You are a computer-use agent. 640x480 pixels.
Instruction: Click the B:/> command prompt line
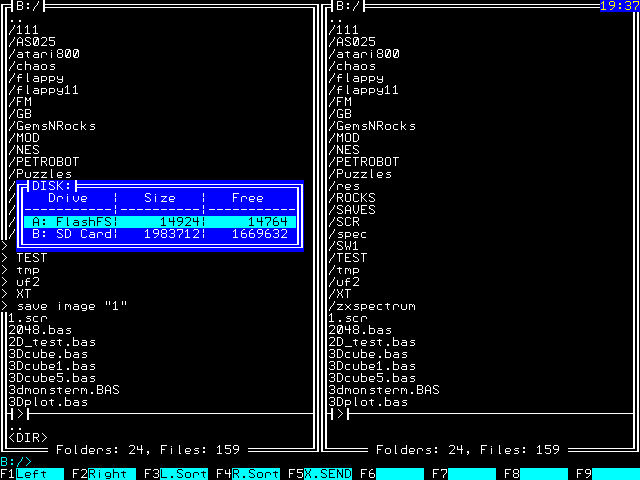click(x=16, y=461)
